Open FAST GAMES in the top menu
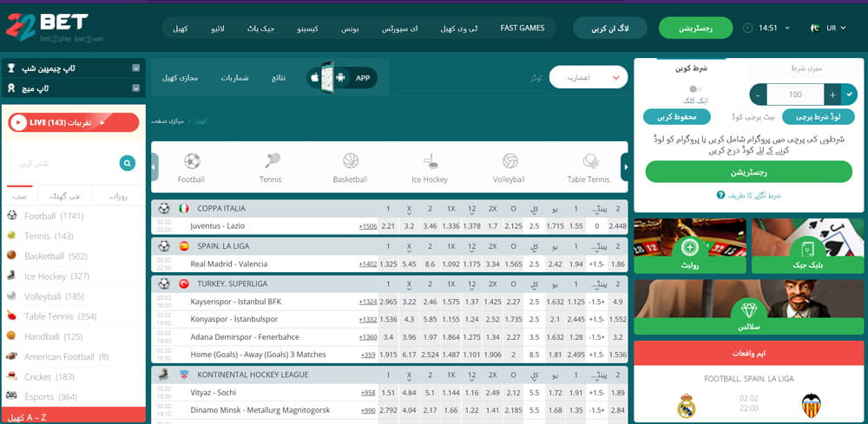Image resolution: width=868 pixels, height=424 pixels. (522, 28)
